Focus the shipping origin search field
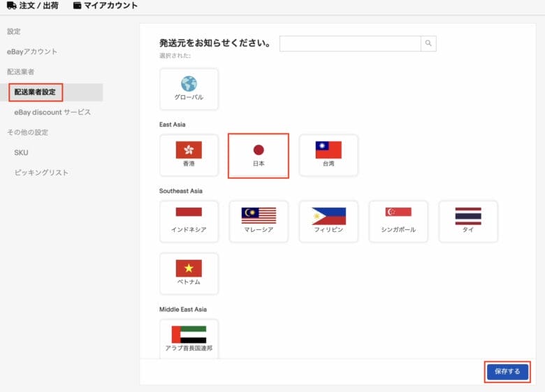 coord(350,43)
